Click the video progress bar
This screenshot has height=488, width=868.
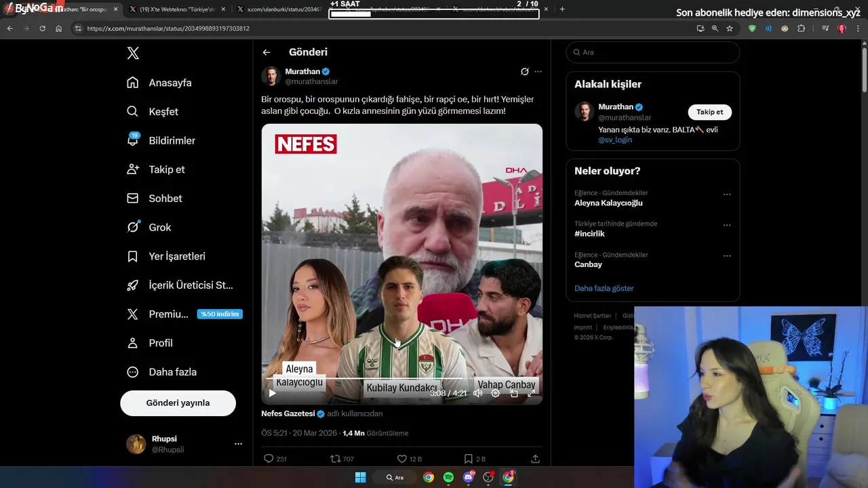[402, 378]
